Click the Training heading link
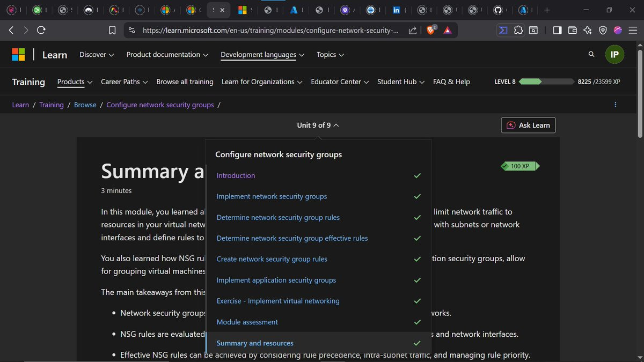The width and height of the screenshot is (644, 362). (x=28, y=82)
